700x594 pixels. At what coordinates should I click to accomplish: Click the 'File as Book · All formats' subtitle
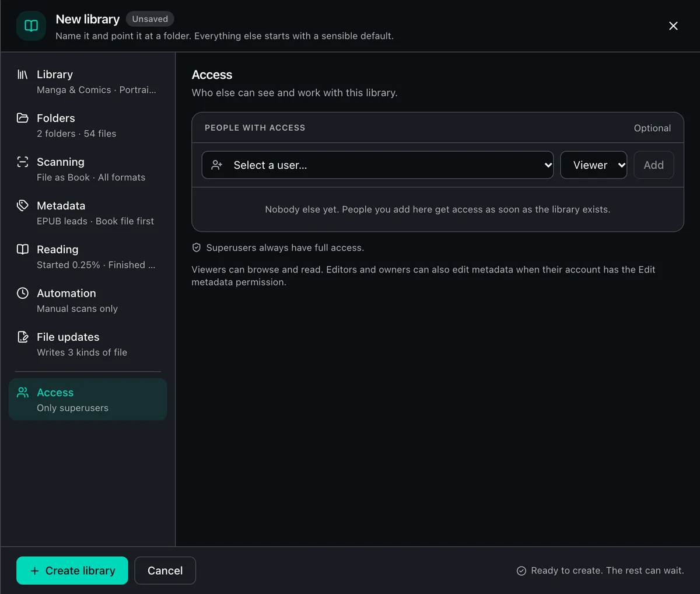click(91, 177)
